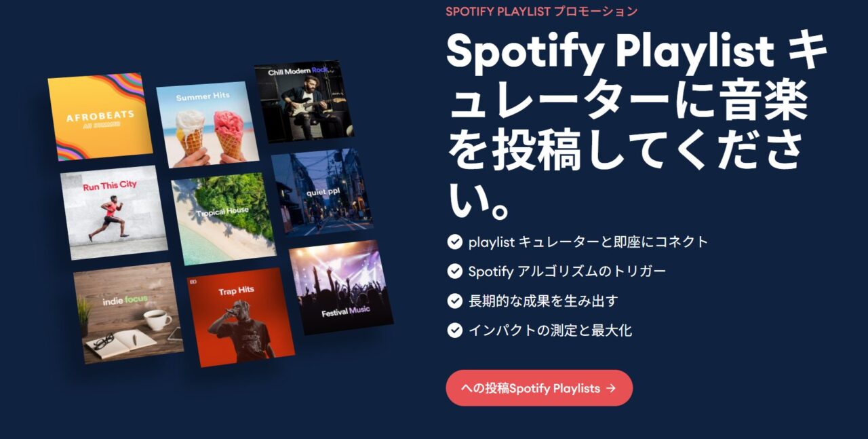Click the checkmark icon beside 'インパクトの測定と最大化'
This screenshot has width=868, height=439.
tap(454, 330)
